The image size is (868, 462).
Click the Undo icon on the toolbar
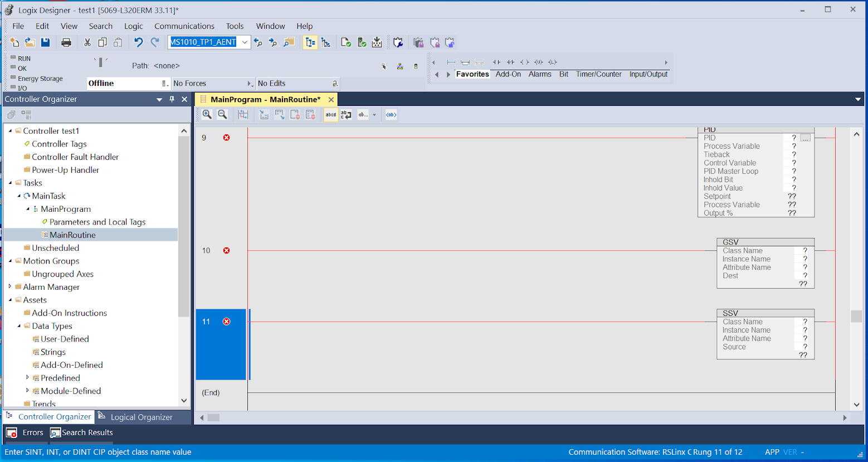click(138, 42)
